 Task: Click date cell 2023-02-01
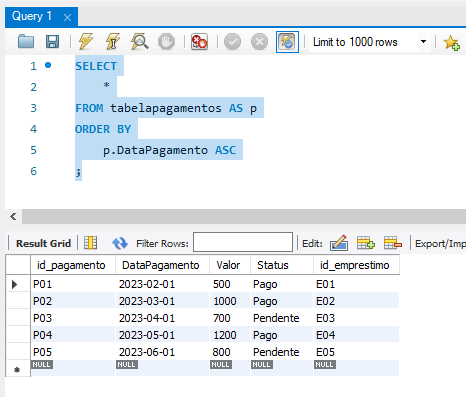point(162,284)
